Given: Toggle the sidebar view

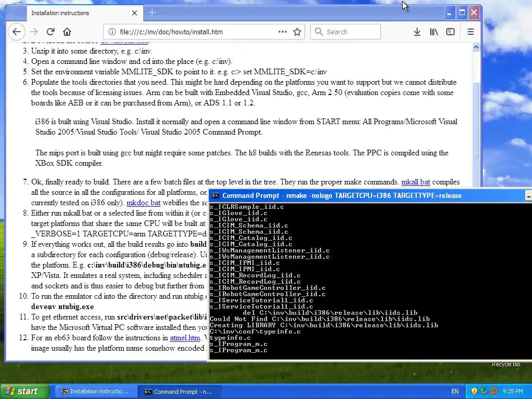Looking at the screenshot, I should coord(450,32).
